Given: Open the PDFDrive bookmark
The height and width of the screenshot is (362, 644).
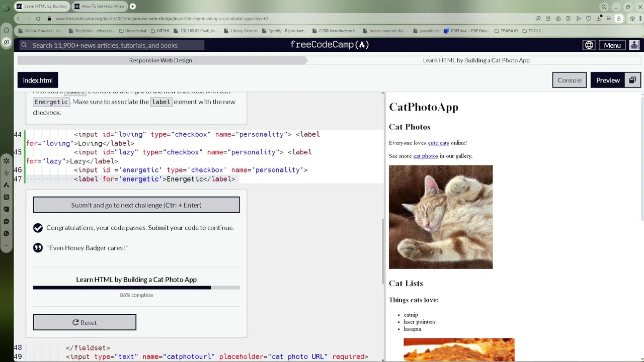Looking at the screenshot, I should pyautogui.click(x=466, y=31).
